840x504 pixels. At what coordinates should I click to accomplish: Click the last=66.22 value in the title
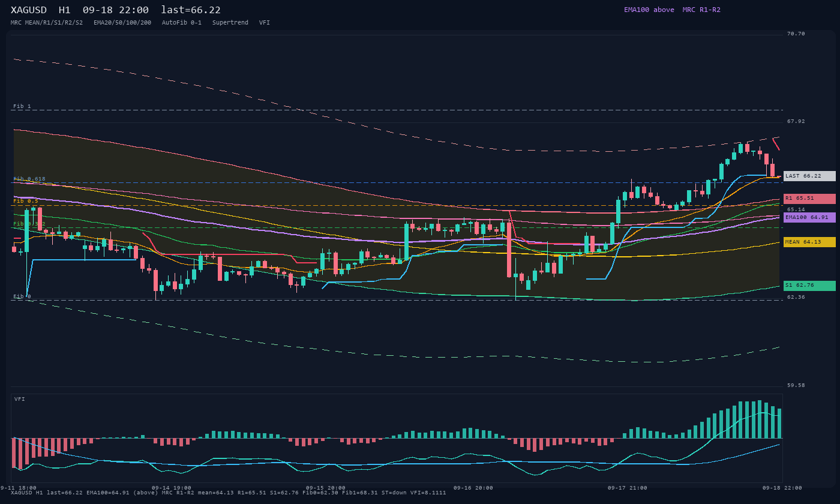[x=191, y=10]
